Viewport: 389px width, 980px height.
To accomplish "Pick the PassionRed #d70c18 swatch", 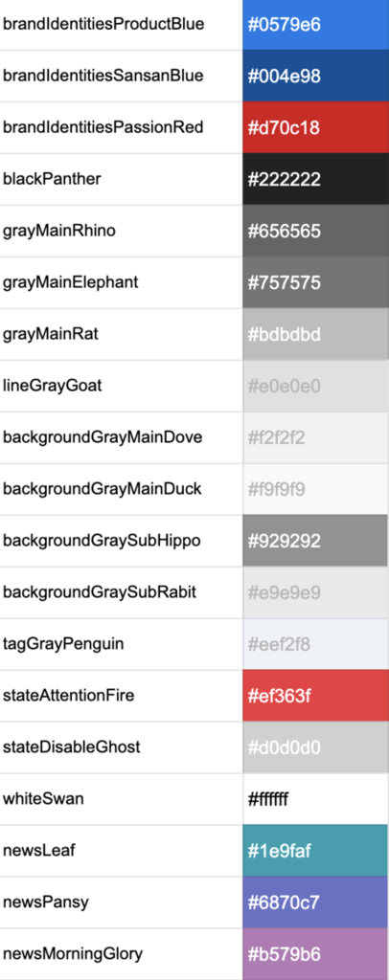I will (x=316, y=127).
